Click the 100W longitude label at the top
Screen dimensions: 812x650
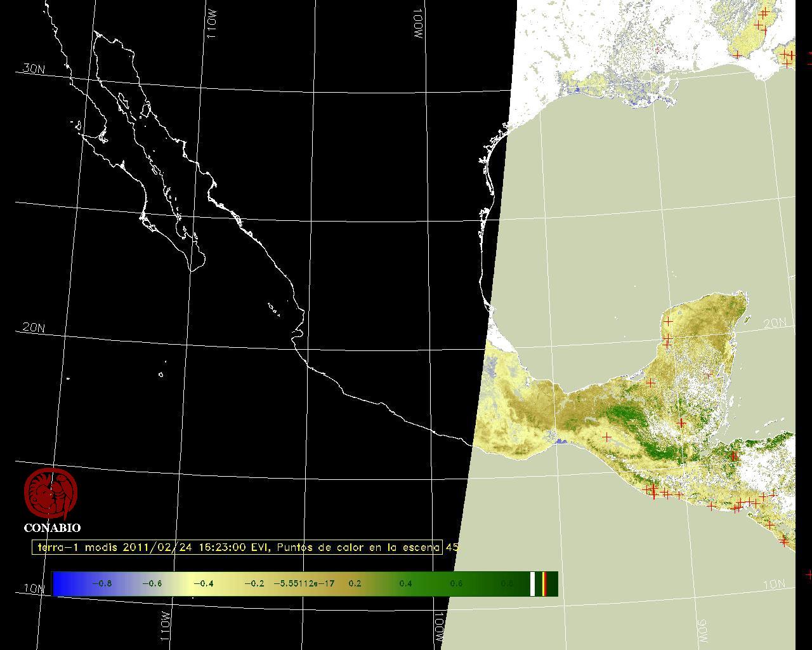[417, 25]
